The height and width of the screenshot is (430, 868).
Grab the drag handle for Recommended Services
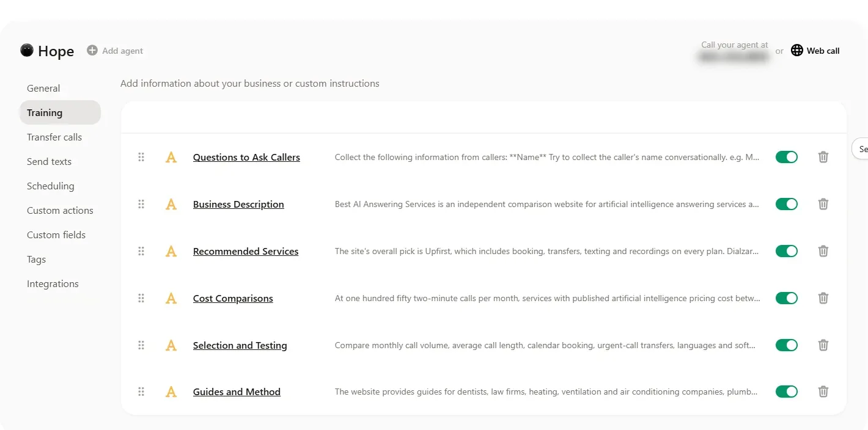141,251
